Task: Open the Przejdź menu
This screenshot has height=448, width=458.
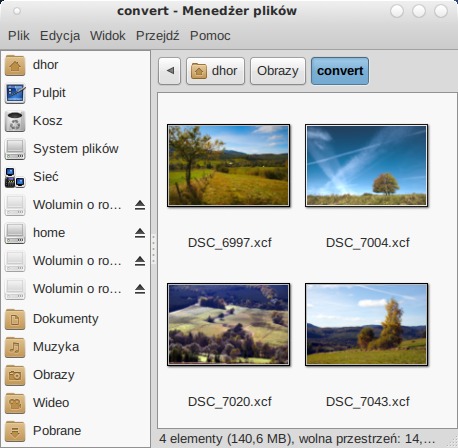Action: coord(158,36)
